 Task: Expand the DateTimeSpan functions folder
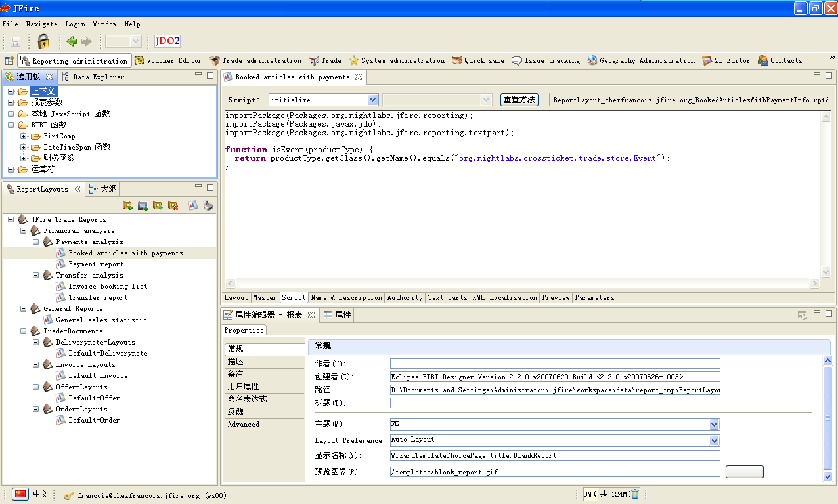click(x=24, y=147)
